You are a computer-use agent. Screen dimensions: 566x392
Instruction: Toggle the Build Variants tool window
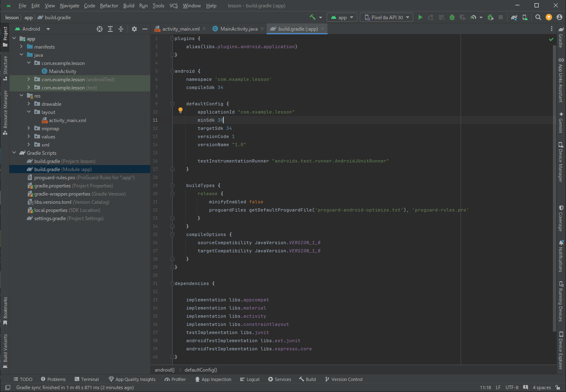pyautogui.click(x=5, y=351)
